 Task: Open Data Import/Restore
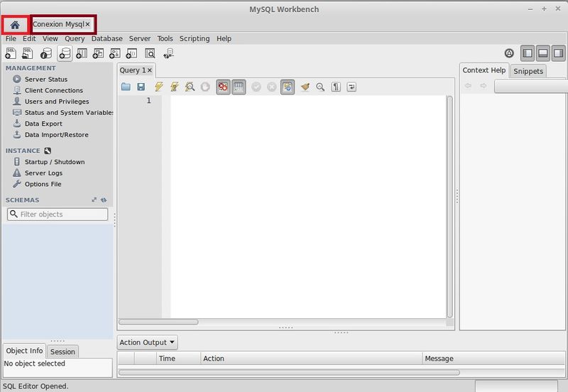coord(57,135)
